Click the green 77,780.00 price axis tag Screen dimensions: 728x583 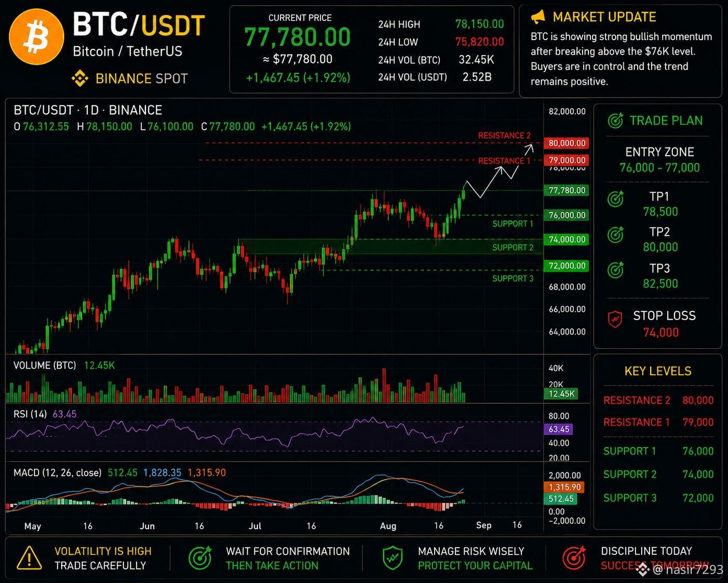click(x=567, y=190)
